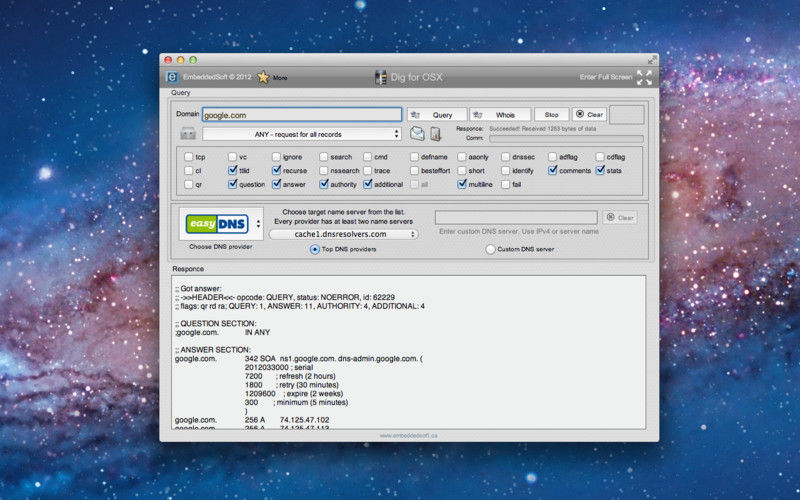
Task: Enable the tcp checkbox
Action: (x=188, y=157)
